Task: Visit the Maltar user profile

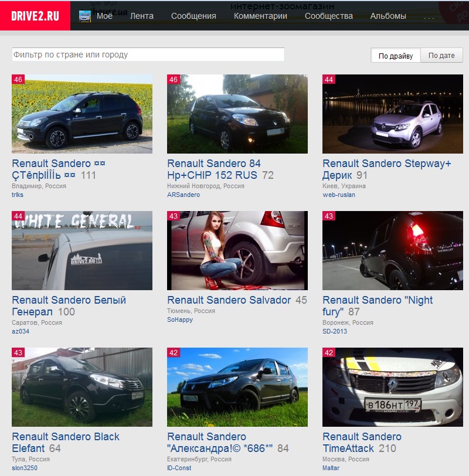Action: 331,468
